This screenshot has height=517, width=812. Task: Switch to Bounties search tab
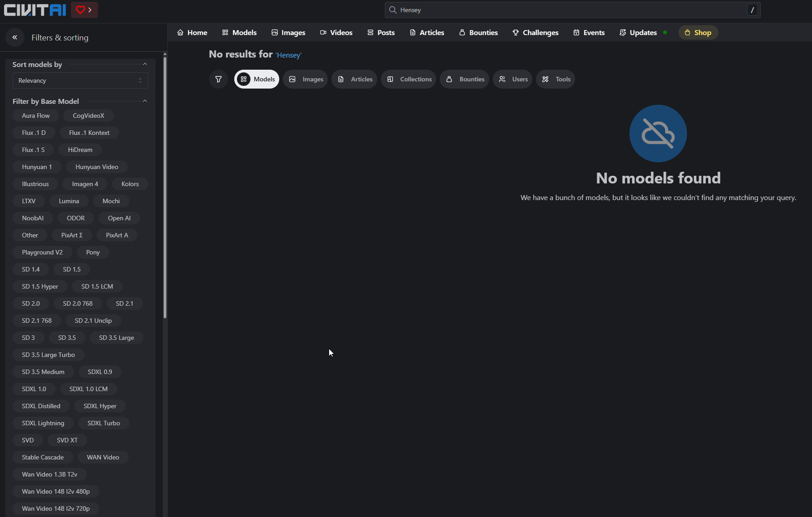pyautogui.click(x=464, y=79)
